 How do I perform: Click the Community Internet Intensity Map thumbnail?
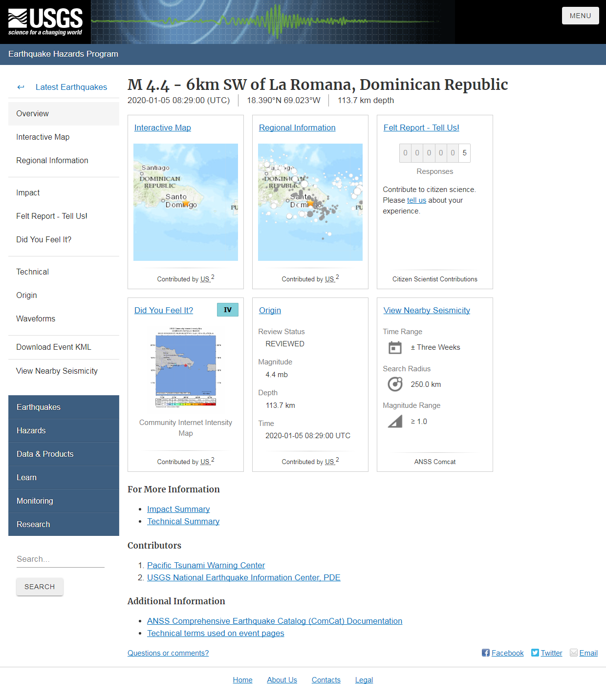pos(186,367)
